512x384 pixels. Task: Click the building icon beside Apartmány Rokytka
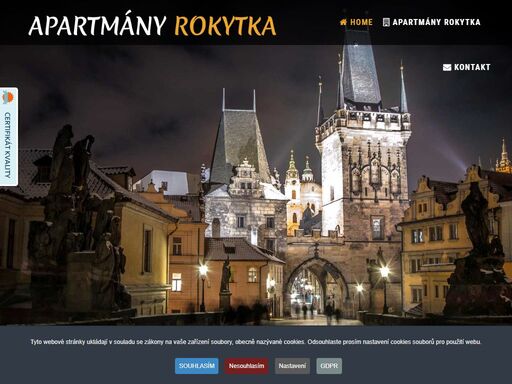pos(386,22)
